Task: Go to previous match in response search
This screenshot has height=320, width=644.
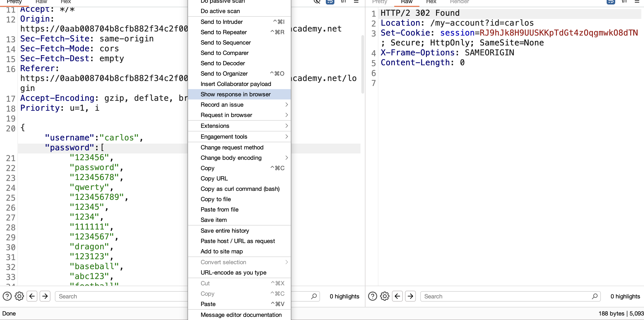Action: 398,296
